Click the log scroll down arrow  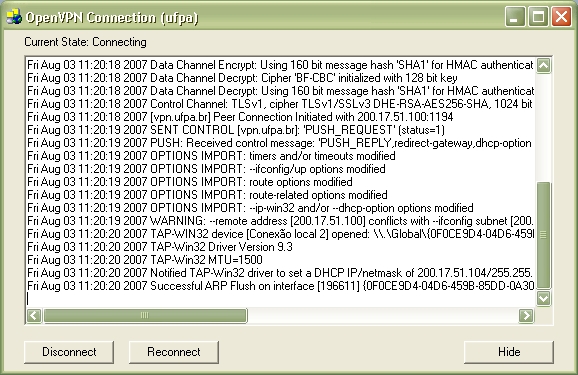(x=544, y=298)
